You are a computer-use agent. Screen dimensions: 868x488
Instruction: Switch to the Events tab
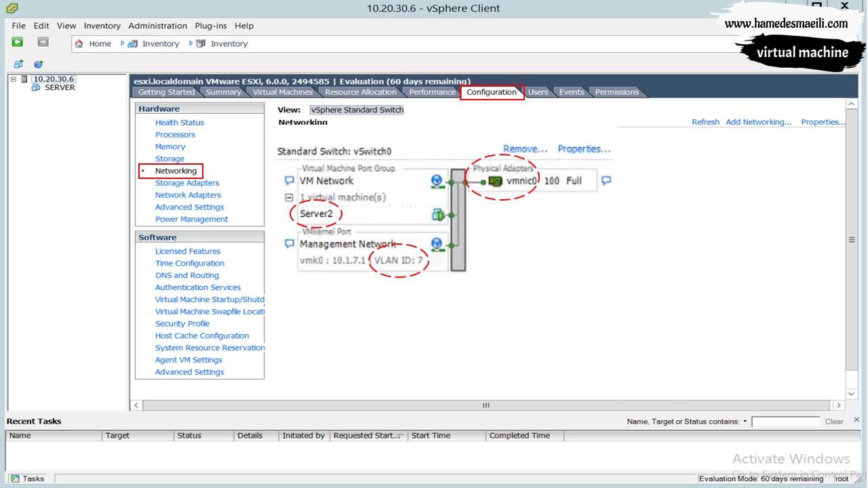coord(572,92)
